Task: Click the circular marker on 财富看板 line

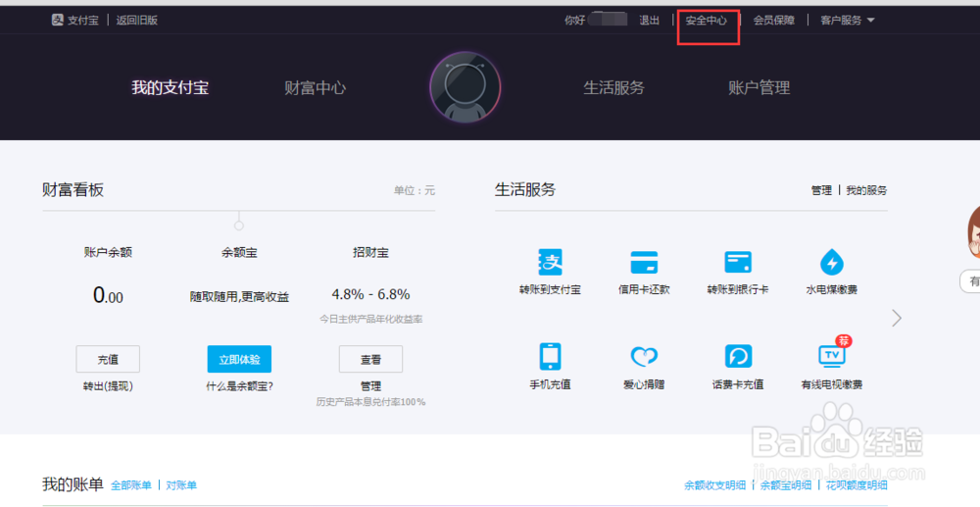Action: (239, 225)
